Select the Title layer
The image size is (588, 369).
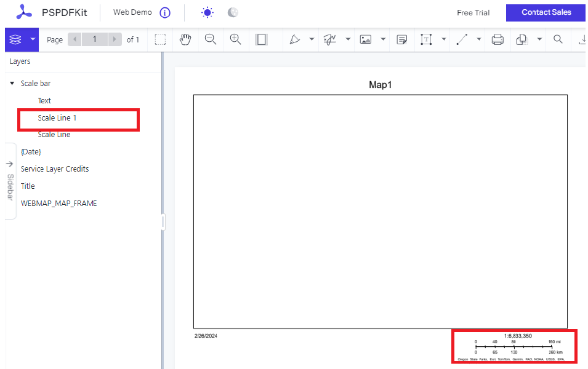click(28, 186)
